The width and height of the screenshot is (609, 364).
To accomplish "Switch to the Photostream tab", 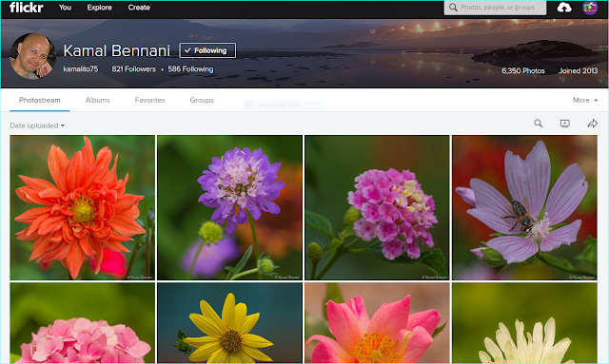I will point(40,100).
